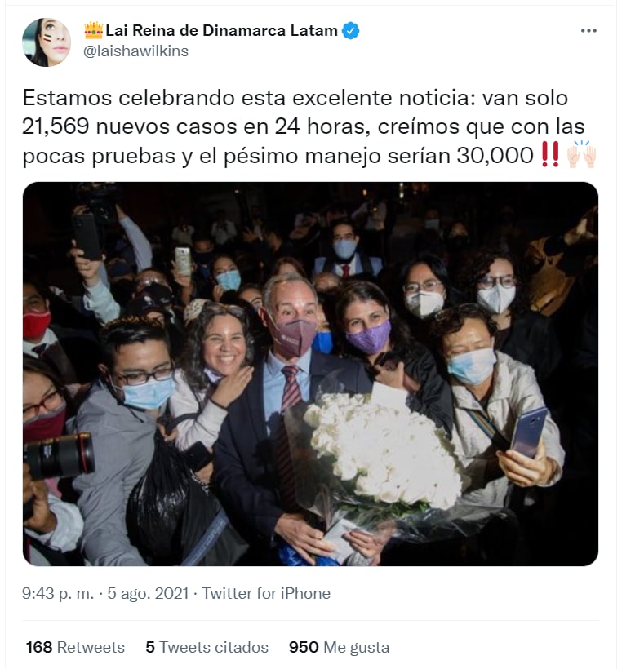Open the author's profile avatar
The height and width of the screenshot is (669, 644).
(x=47, y=42)
